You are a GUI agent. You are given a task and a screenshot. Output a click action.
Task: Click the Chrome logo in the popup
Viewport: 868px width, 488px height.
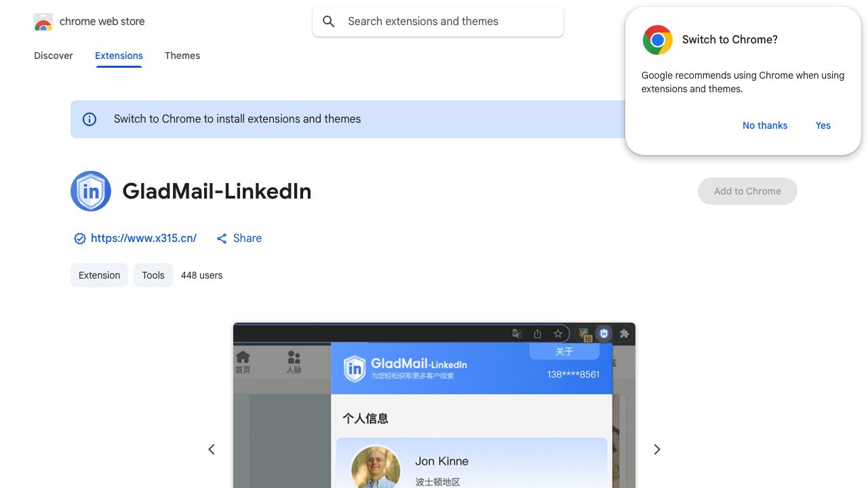pos(658,40)
